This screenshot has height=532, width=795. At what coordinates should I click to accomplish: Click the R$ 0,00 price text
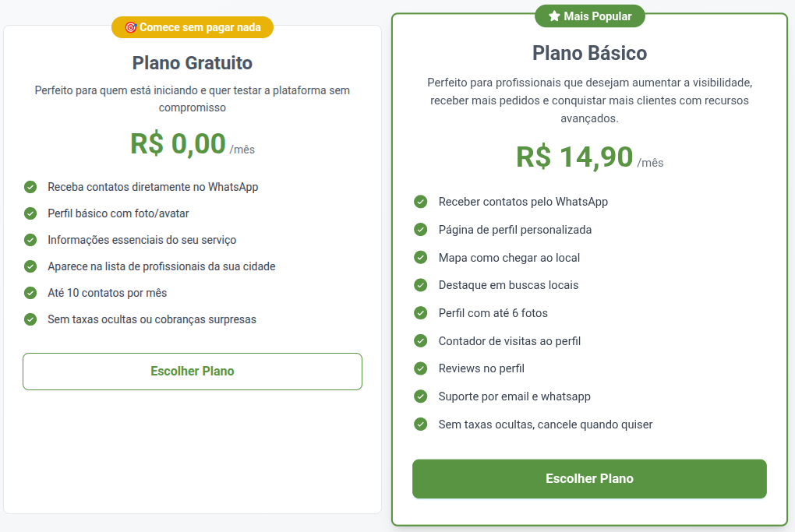click(x=178, y=144)
